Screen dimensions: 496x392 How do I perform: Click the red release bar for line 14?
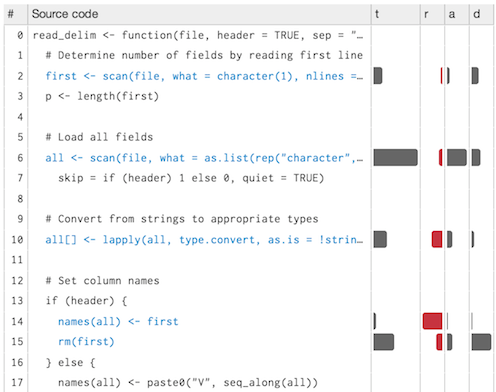432,321
